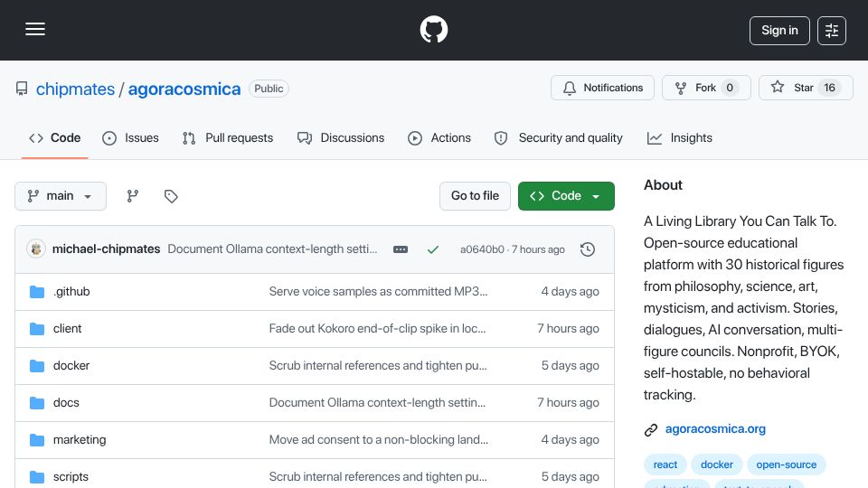
Task: Click the scripts folder icon
Action: tap(36, 477)
